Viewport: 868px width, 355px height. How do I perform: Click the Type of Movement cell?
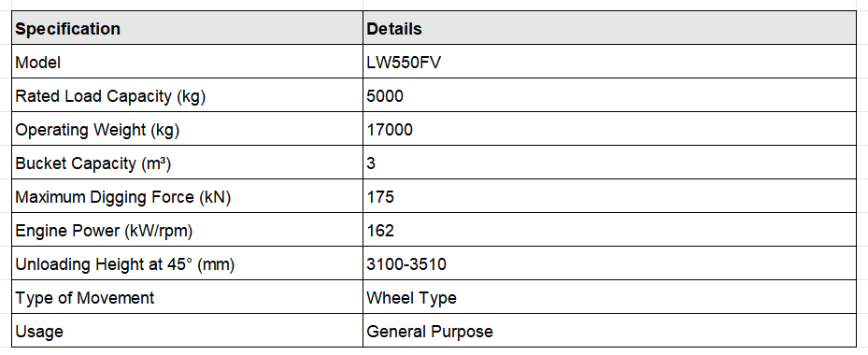(x=187, y=297)
